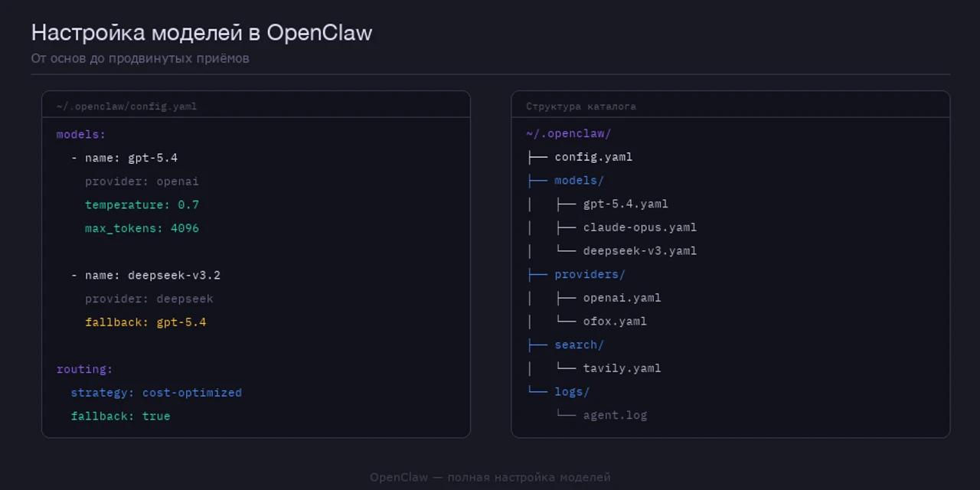Screen dimensions: 980x490
Task: Open the 'logs/' folder in tree
Action: (572, 391)
